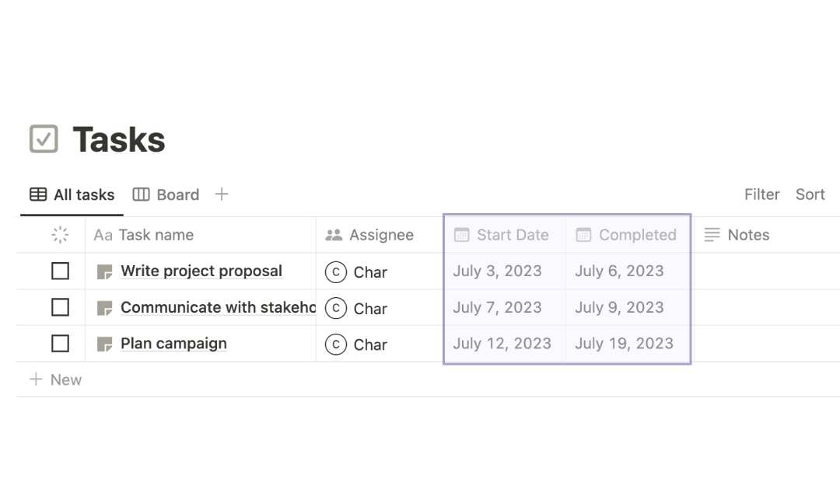The height and width of the screenshot is (504, 840).
Task: Click Char avatar in Write project proposal row
Action: tap(336, 272)
